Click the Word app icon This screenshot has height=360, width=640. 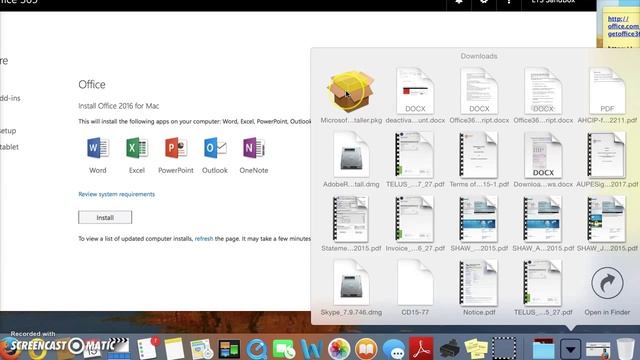[98, 148]
